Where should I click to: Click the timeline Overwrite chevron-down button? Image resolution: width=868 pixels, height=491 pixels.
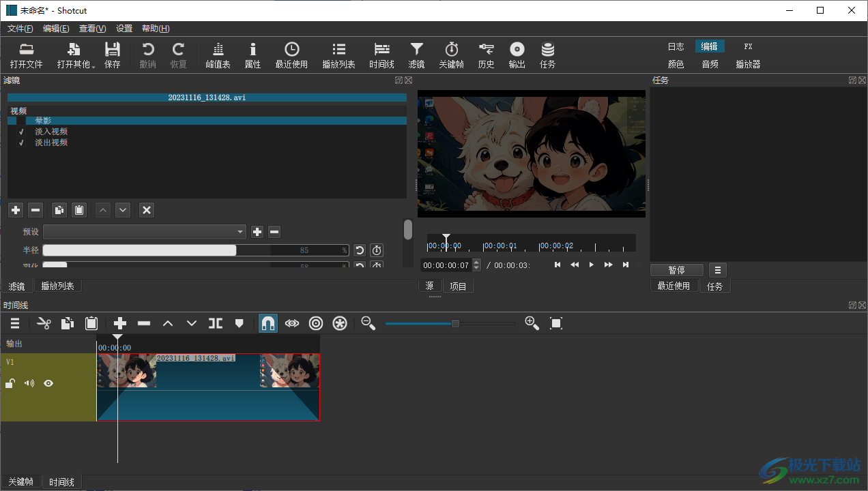[x=192, y=323]
